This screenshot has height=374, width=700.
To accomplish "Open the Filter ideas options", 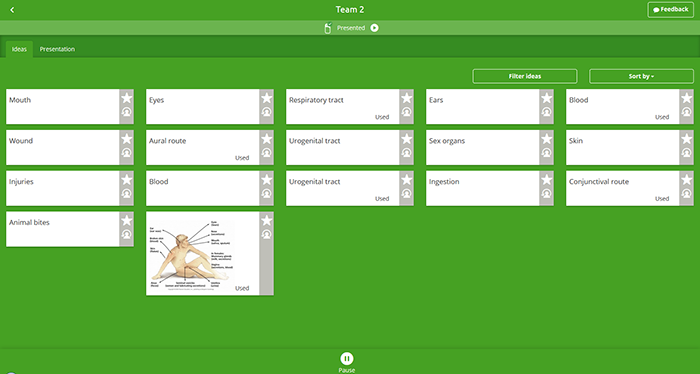I will [525, 76].
